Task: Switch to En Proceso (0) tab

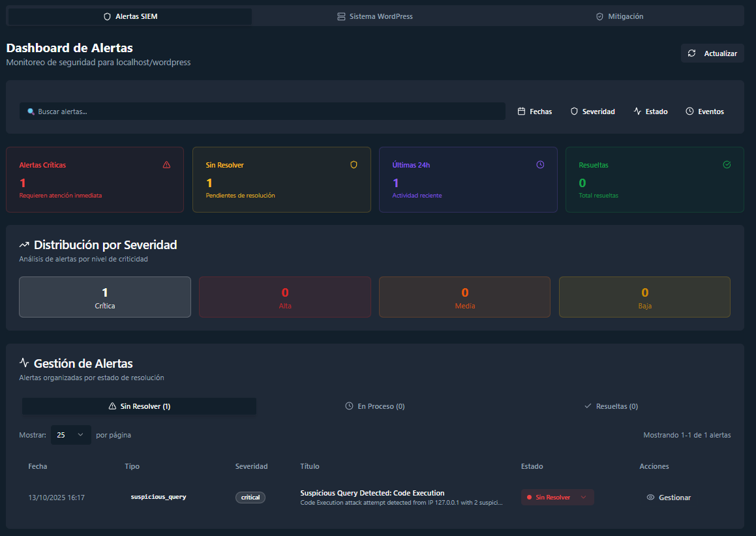Action: [375, 406]
